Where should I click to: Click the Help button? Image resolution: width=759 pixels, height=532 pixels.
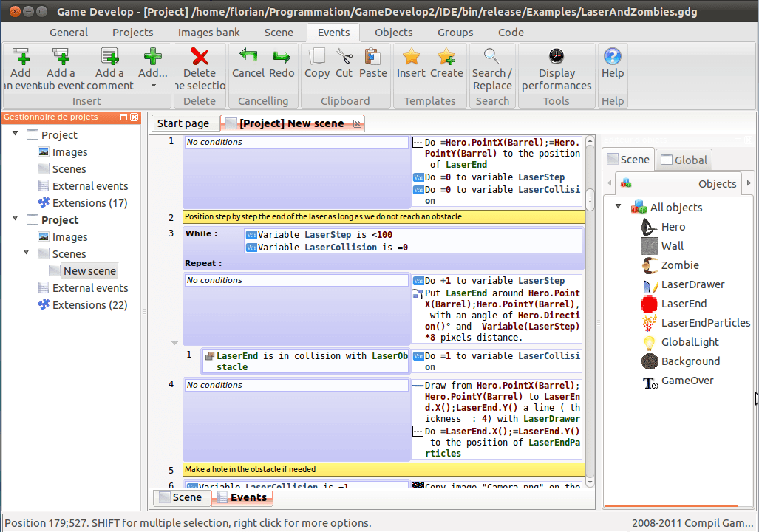pos(612,58)
